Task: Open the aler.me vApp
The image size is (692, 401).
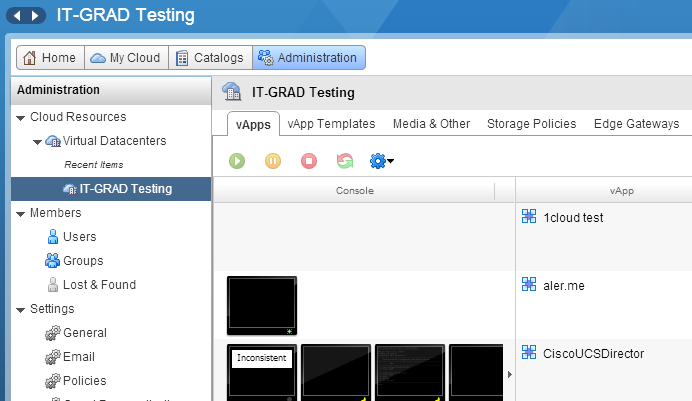Action: click(564, 286)
